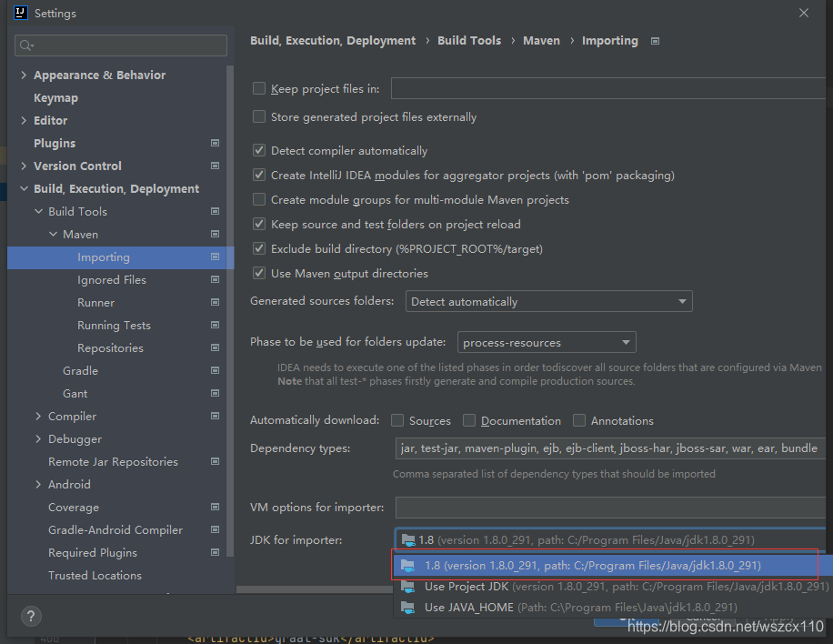Check Create module groups for multi-module projects
Image resolution: width=833 pixels, height=644 pixels.
point(258,199)
